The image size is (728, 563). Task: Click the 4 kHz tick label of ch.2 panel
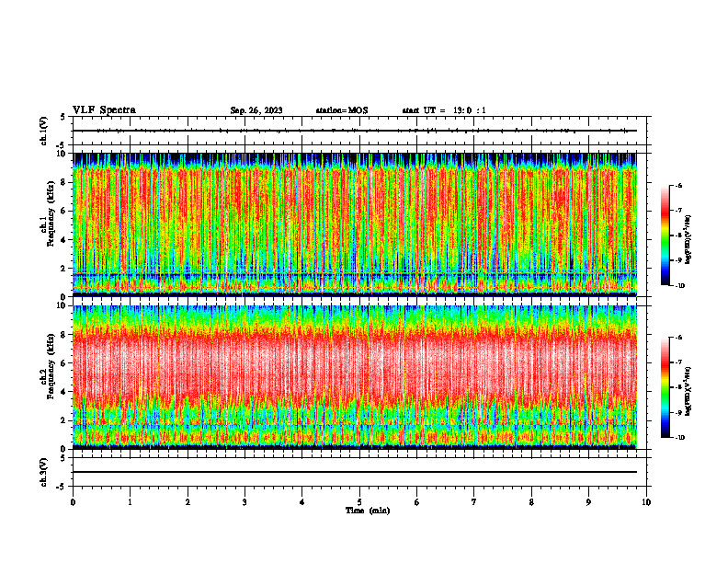click(x=63, y=392)
